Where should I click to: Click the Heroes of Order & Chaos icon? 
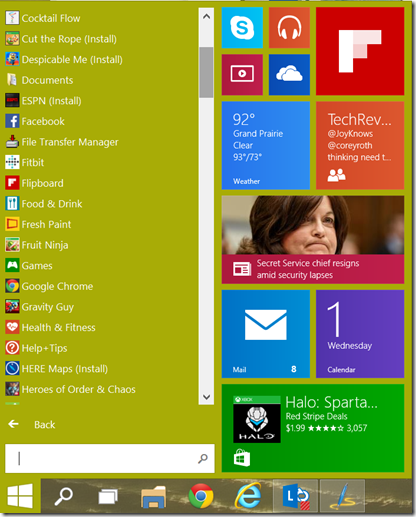point(12,389)
